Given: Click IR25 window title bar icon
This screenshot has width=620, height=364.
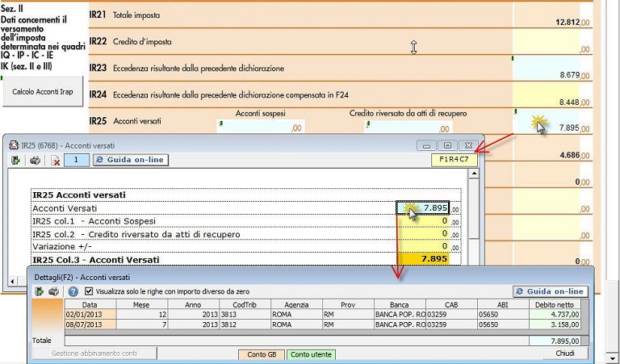Looking at the screenshot, I should (14, 145).
